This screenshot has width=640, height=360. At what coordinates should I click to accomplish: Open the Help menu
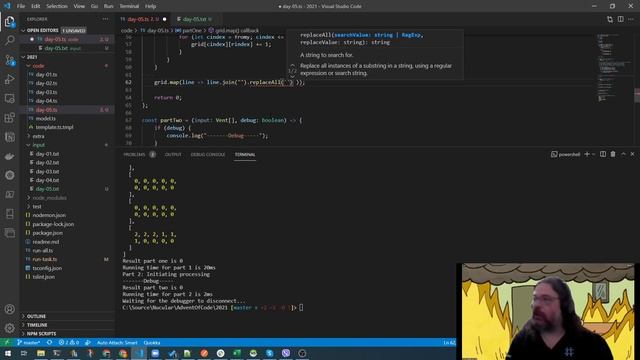pyautogui.click(x=150, y=6)
